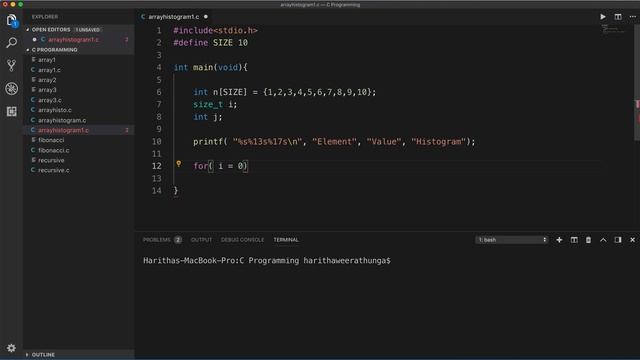Open the Search view in activity bar
Screen dimensions: 640x360
tap(11, 42)
